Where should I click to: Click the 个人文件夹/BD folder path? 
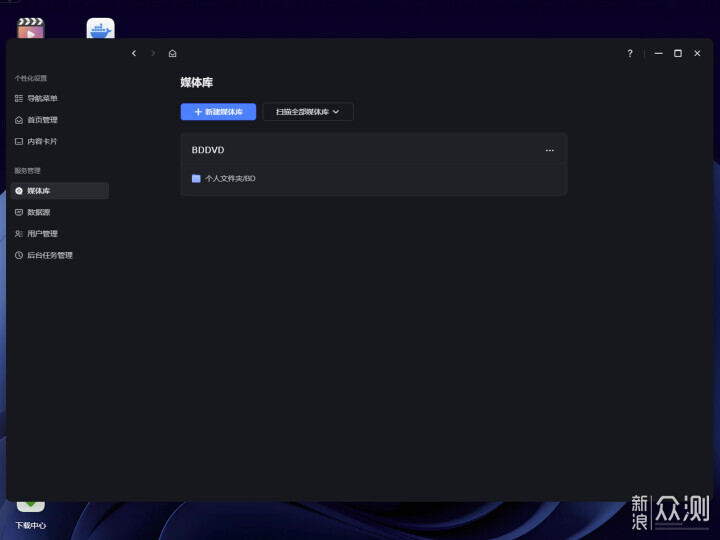(x=230, y=178)
